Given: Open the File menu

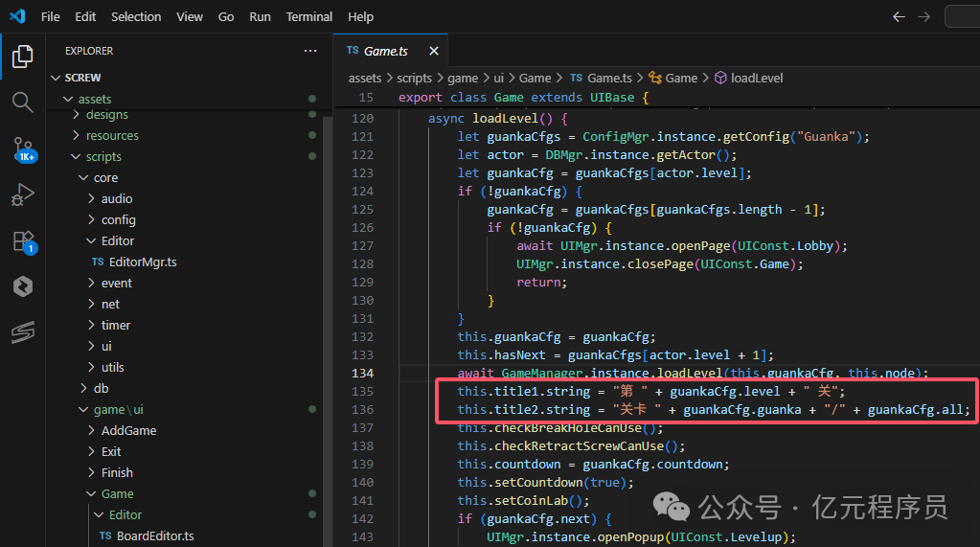Looking at the screenshot, I should point(51,17).
